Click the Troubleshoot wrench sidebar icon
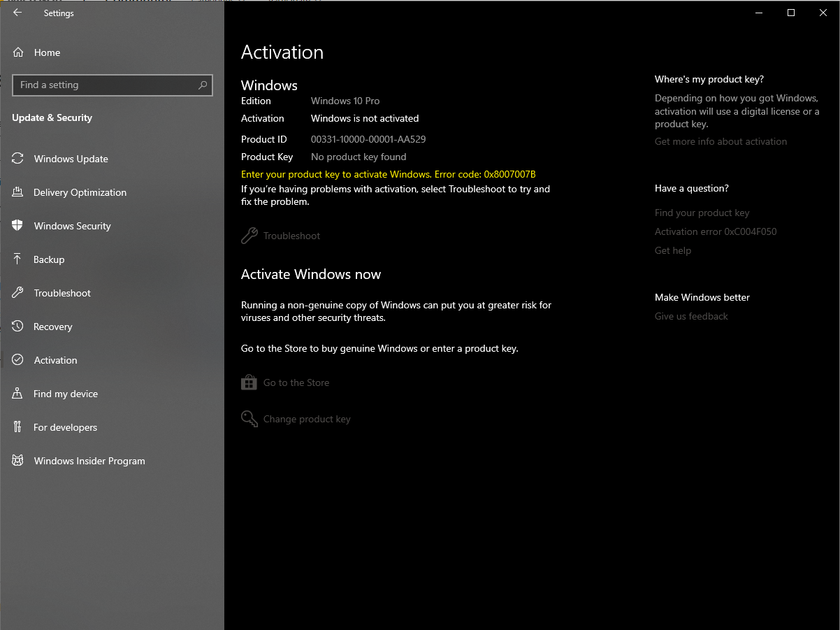 point(18,293)
